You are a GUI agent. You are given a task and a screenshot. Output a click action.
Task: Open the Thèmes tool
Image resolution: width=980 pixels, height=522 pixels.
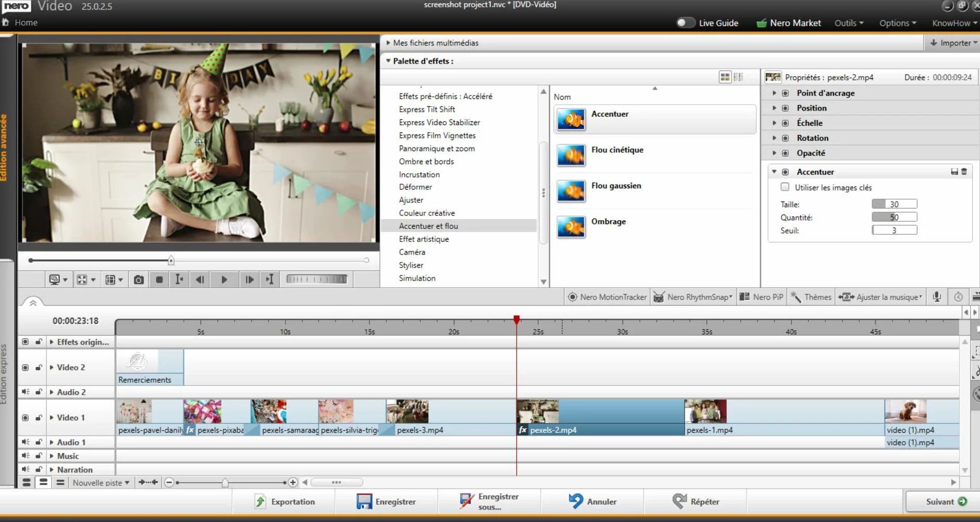pyautogui.click(x=811, y=297)
